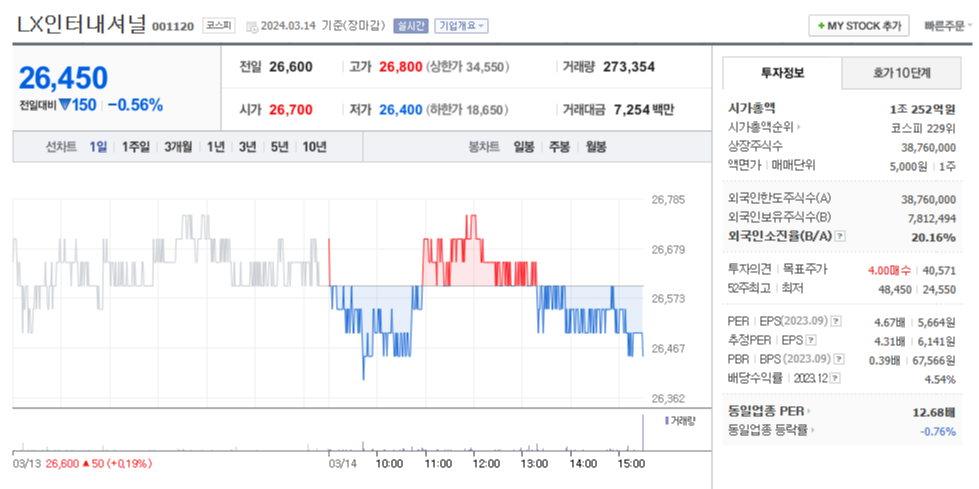Expand 동일업종 등락률 arrow link

click(x=772, y=430)
